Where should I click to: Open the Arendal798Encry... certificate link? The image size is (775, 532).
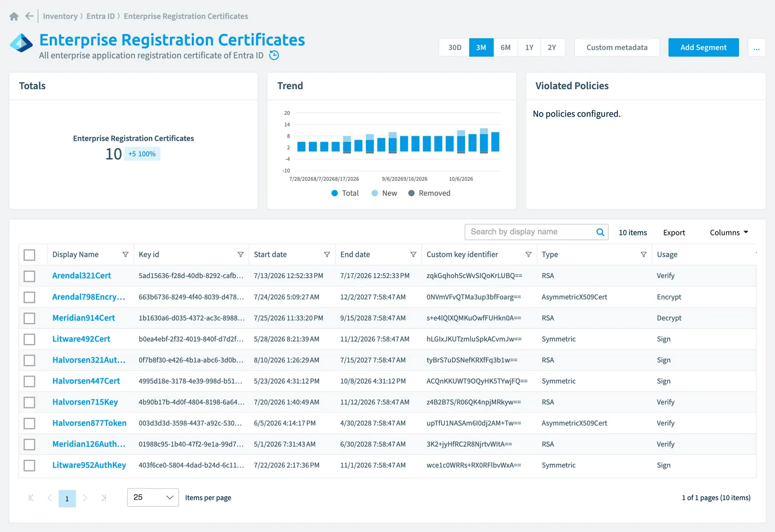[89, 297]
